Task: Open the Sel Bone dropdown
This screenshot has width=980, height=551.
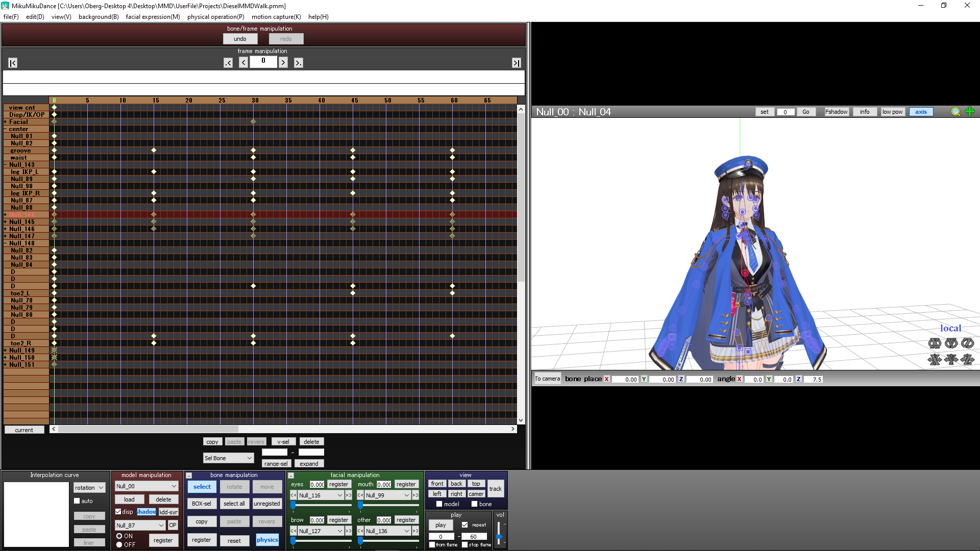Action: 228,458
